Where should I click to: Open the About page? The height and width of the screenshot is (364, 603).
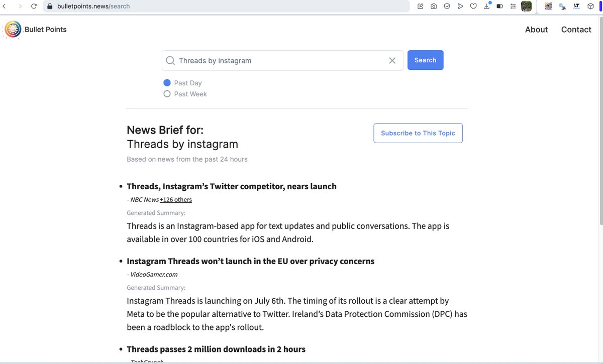pos(536,30)
